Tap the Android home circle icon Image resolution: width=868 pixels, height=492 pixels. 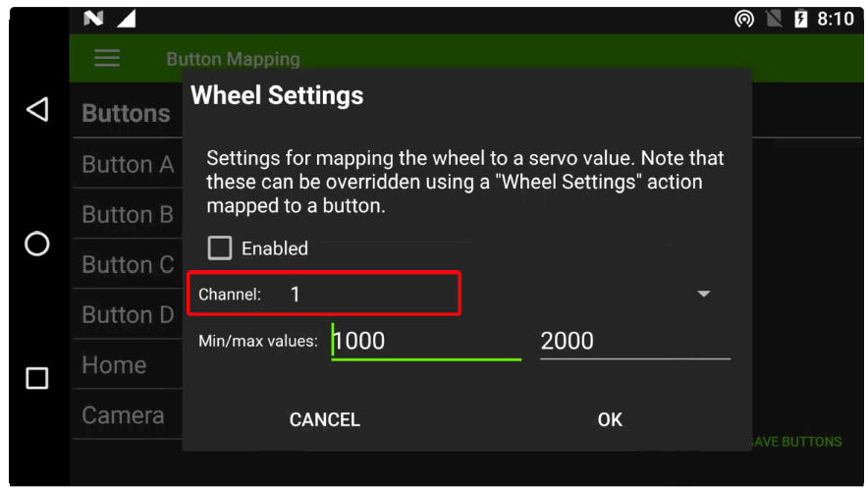pos(37,244)
